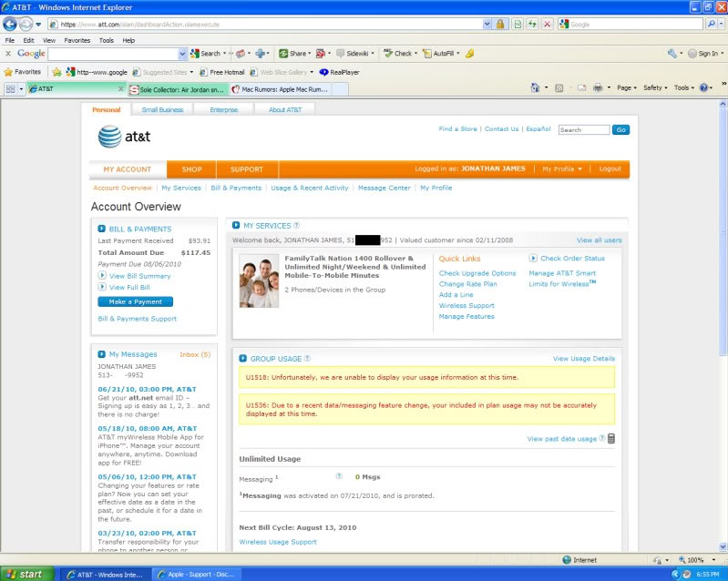Open the Page menu dropdown
728x581 pixels.
pyautogui.click(x=626, y=87)
